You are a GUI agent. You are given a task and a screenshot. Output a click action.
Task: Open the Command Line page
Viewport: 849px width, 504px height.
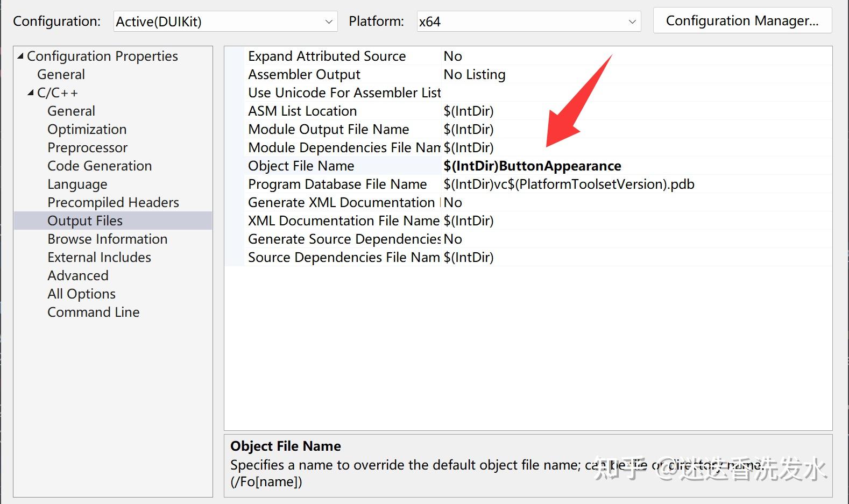click(93, 312)
